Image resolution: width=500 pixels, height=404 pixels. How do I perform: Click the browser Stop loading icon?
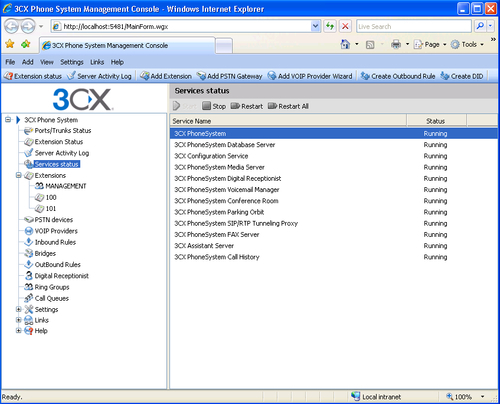coord(345,26)
